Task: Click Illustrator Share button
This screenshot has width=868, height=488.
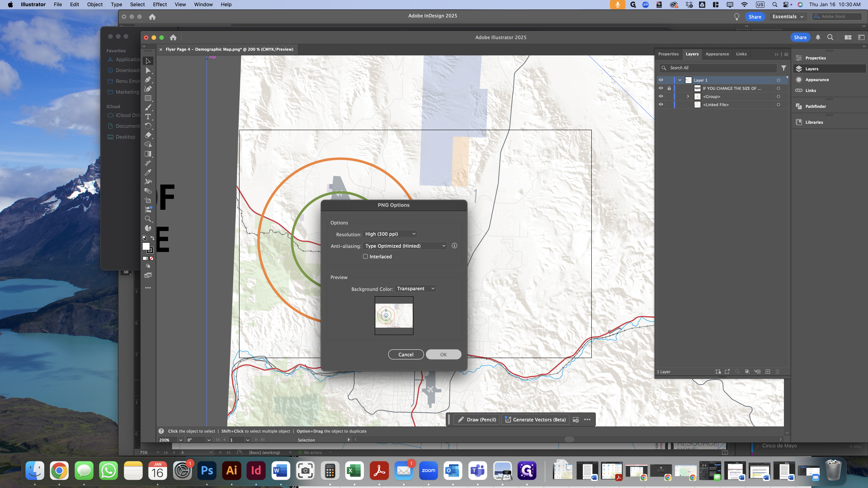Action: [x=800, y=37]
